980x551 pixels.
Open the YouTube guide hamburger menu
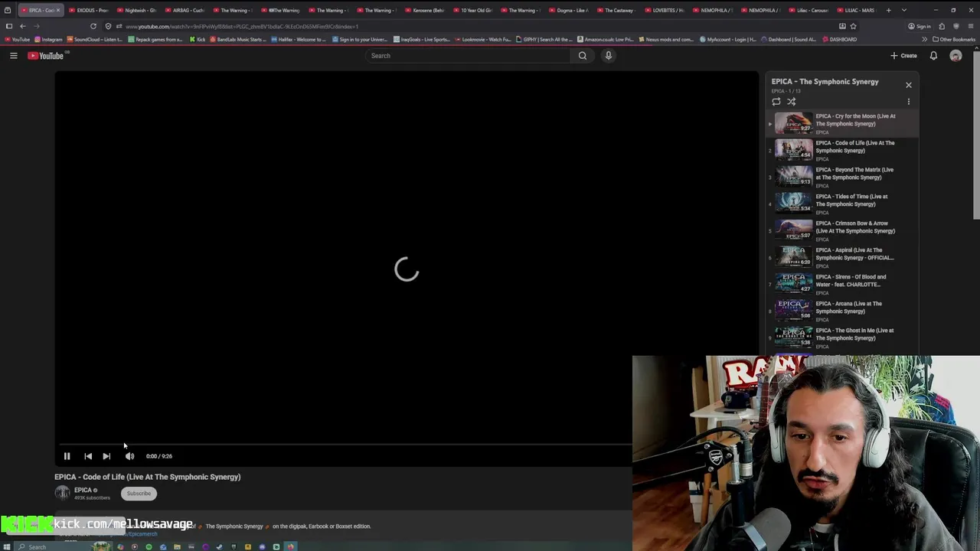(13, 55)
